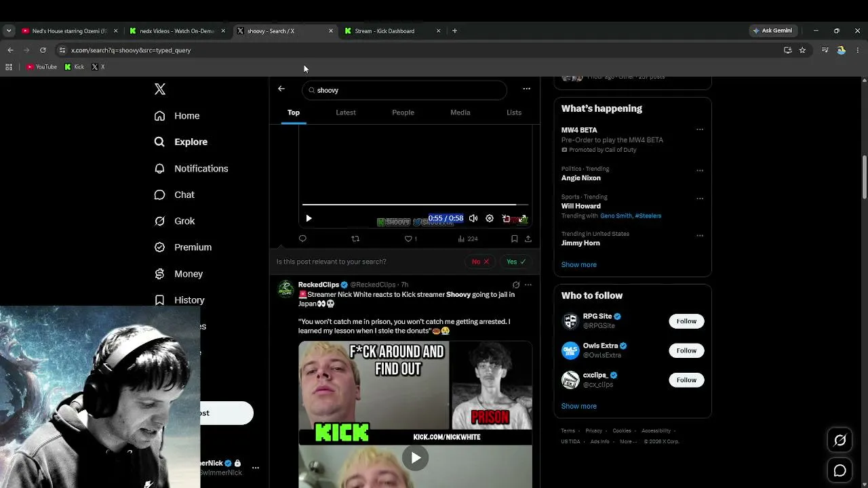Follow RPG Site
Viewport: 868px width, 488px height.
point(686,321)
